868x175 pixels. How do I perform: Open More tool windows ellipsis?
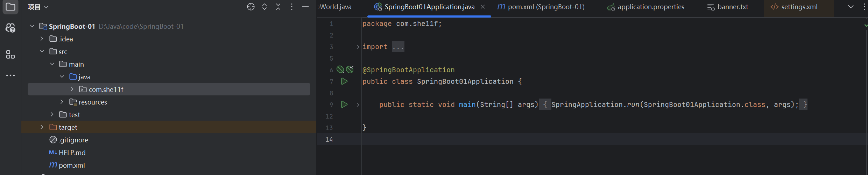pyautogui.click(x=10, y=75)
